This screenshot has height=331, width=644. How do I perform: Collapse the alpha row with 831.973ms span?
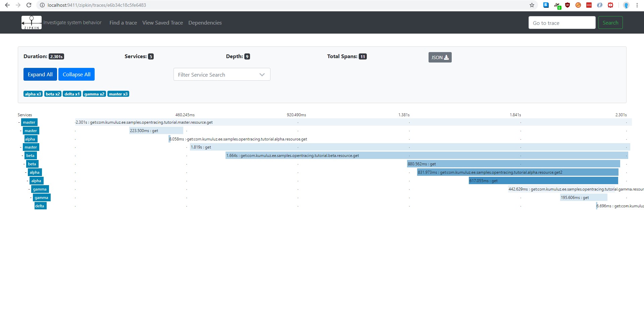tap(26, 172)
